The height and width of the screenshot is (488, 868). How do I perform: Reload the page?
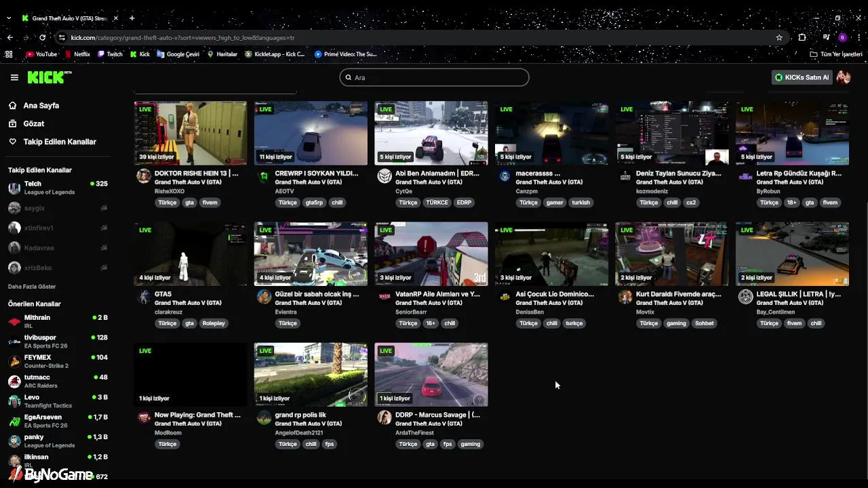[43, 37]
